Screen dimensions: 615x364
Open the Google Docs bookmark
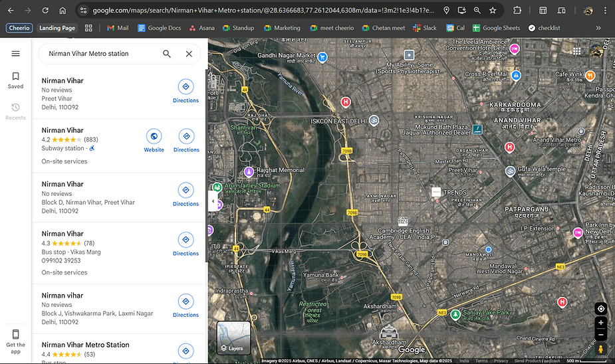160,28
